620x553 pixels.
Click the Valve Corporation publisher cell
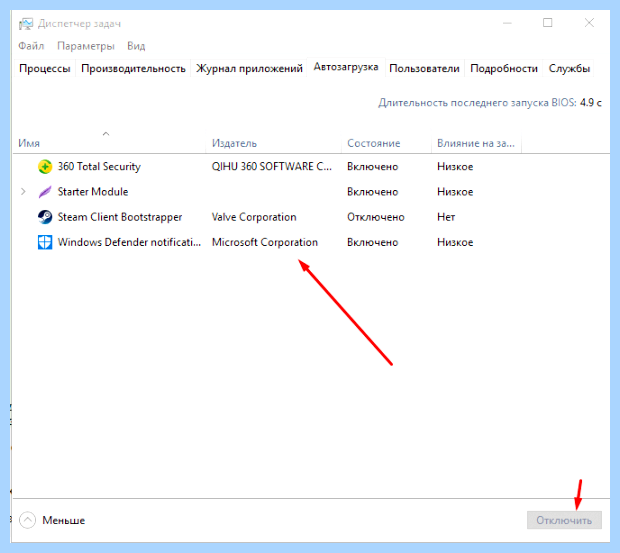(x=254, y=217)
